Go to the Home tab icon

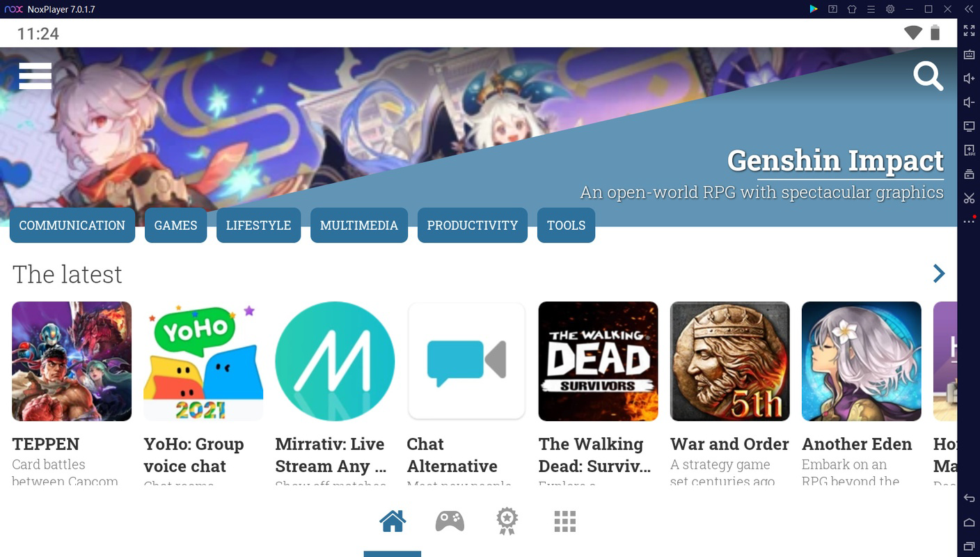[x=393, y=521]
